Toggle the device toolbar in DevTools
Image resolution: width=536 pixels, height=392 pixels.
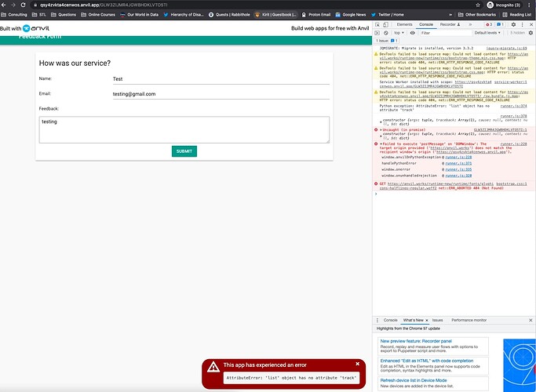385,24
